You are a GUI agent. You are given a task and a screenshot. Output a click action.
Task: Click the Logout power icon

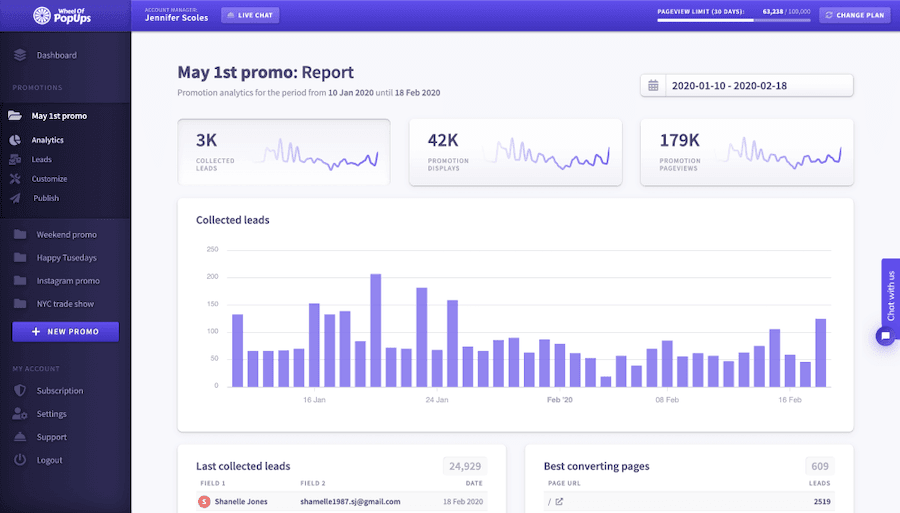tap(19, 460)
